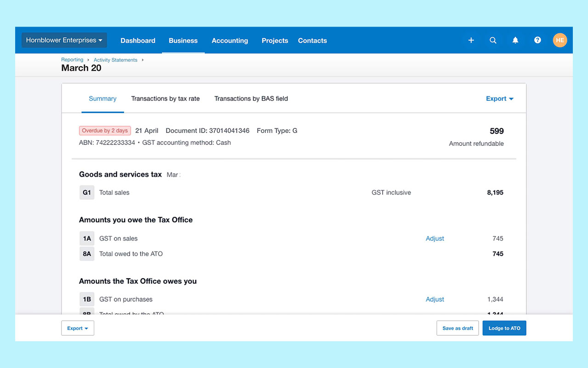Click Adjust link for GST on sales
Image resolution: width=588 pixels, height=368 pixels.
[435, 239]
